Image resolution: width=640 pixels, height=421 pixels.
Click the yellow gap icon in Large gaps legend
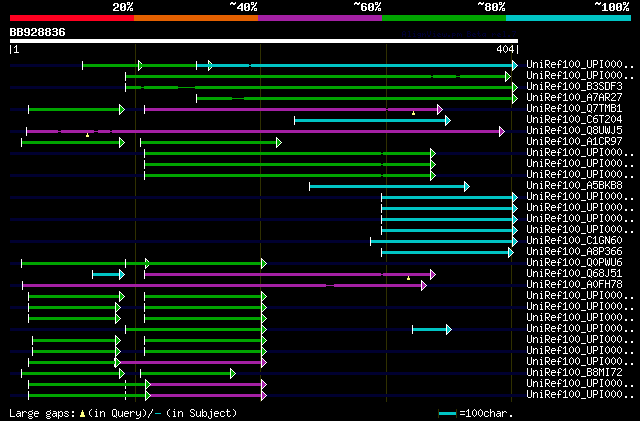82,414
